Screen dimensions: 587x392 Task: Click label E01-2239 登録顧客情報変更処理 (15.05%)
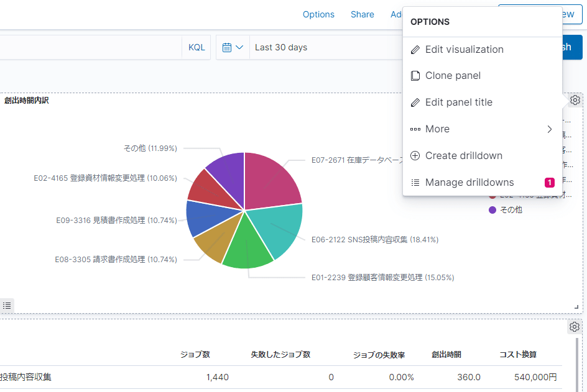coord(382,278)
